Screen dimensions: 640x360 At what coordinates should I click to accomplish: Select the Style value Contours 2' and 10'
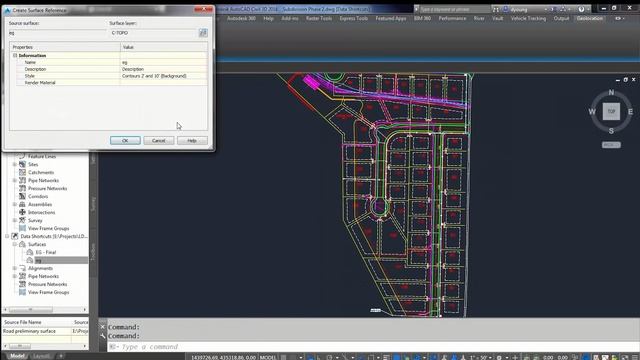[x=163, y=76]
